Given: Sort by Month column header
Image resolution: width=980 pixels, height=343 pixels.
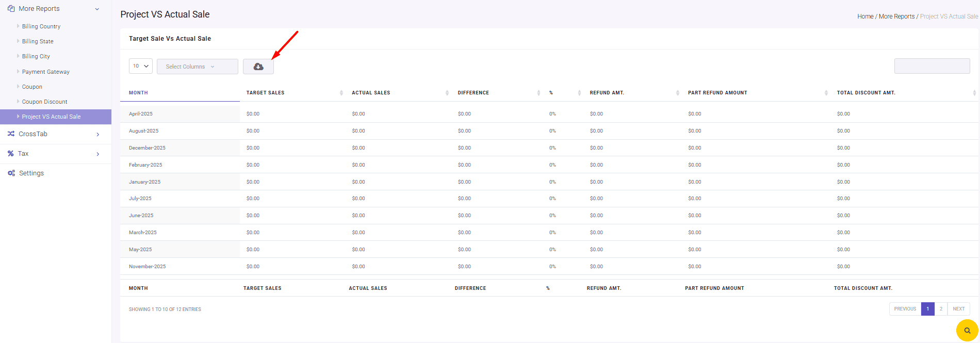Looking at the screenshot, I should pos(180,93).
